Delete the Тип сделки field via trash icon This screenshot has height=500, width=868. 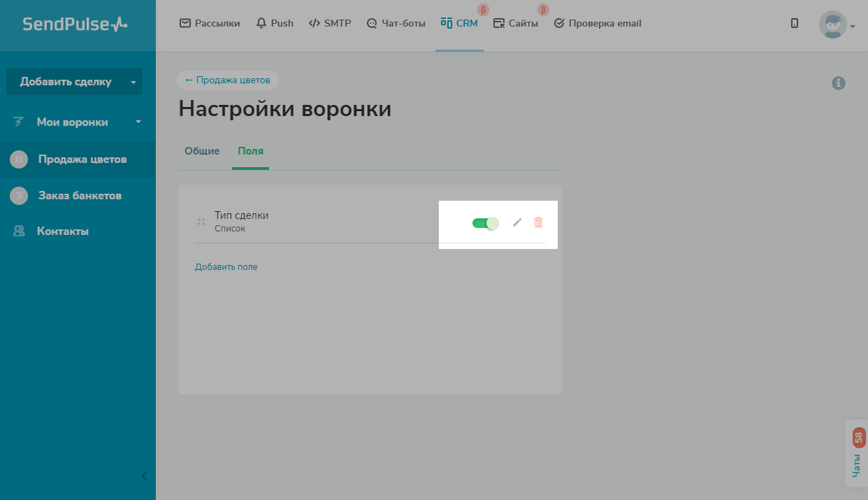click(538, 222)
